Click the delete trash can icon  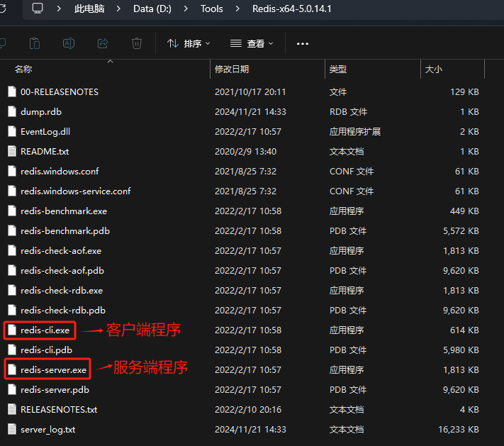tap(137, 43)
